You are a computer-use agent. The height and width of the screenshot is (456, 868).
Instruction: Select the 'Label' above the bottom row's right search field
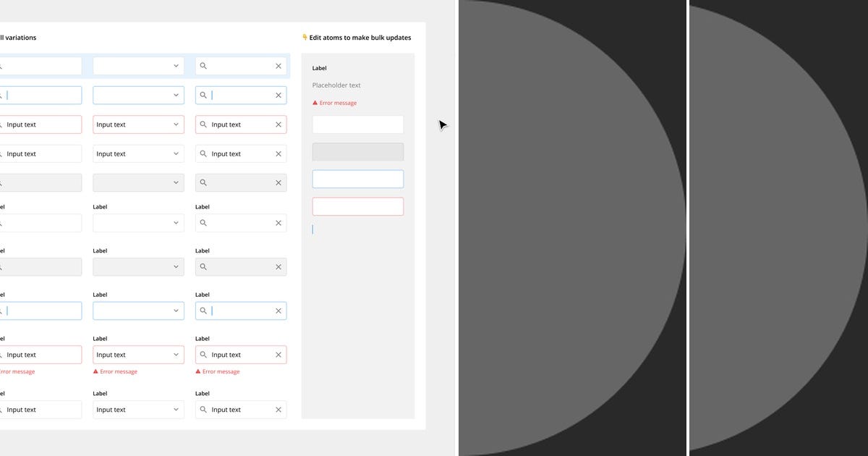(x=203, y=394)
